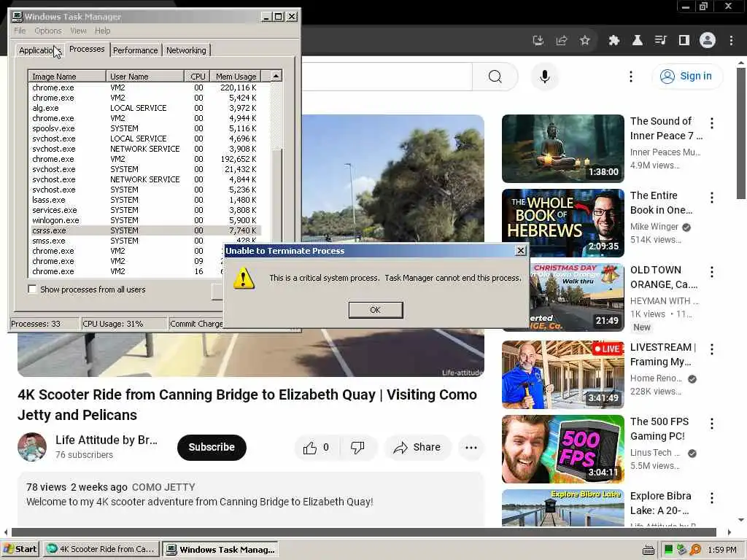
Task: Close the Unable to Terminate Process dialog
Action: pos(521,251)
